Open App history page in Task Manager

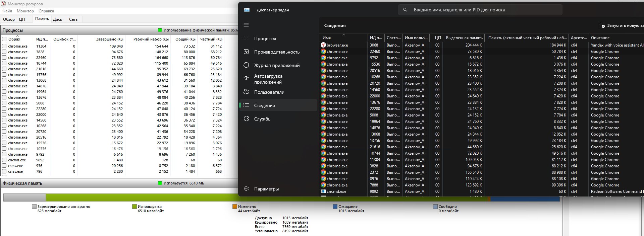tap(278, 65)
